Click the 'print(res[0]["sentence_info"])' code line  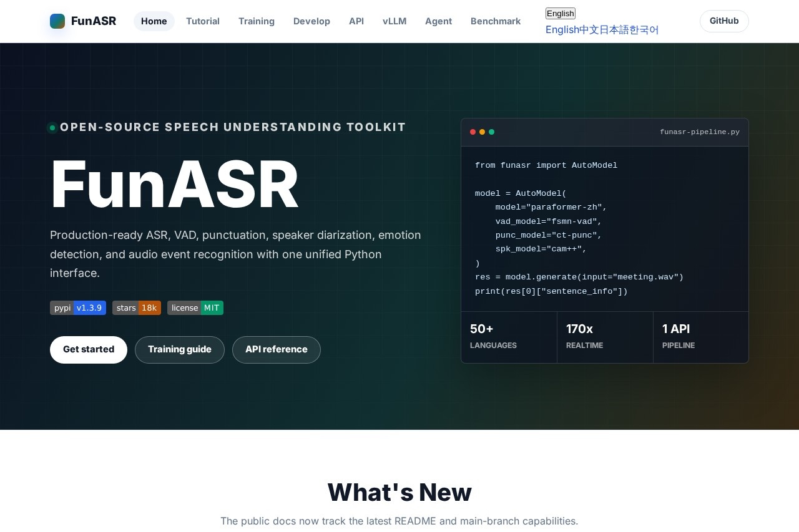(x=551, y=292)
